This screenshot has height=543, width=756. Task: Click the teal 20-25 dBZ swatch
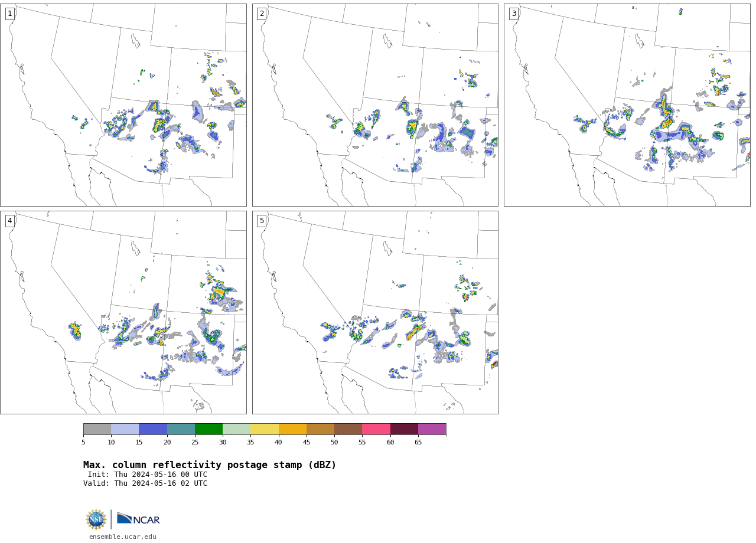click(181, 429)
